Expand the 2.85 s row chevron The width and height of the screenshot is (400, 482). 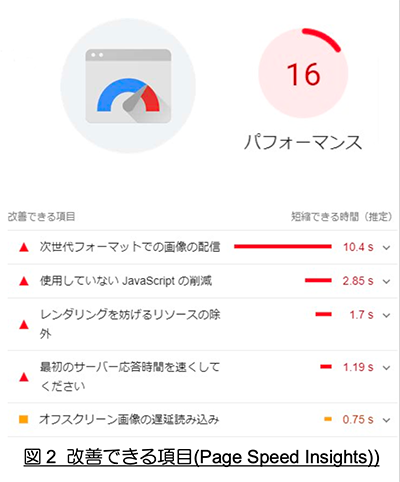click(x=386, y=281)
